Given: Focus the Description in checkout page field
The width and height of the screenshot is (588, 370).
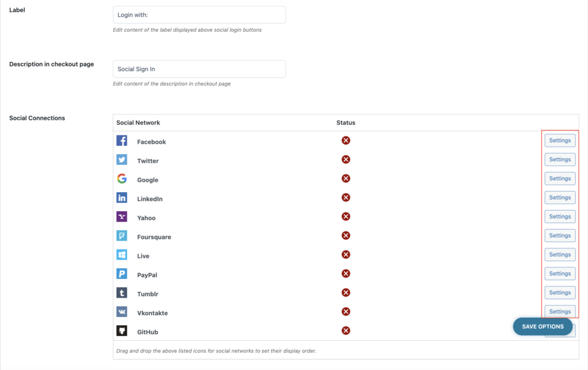Looking at the screenshot, I should [x=199, y=69].
